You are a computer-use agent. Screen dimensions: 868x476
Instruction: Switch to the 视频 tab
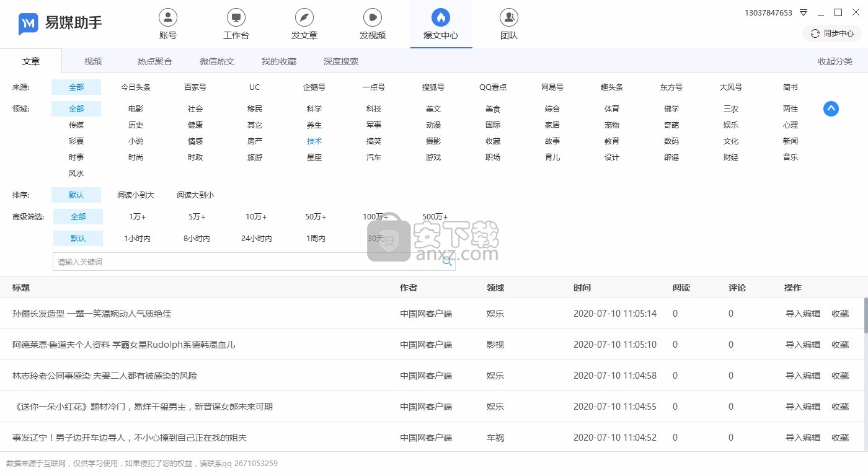click(x=93, y=61)
